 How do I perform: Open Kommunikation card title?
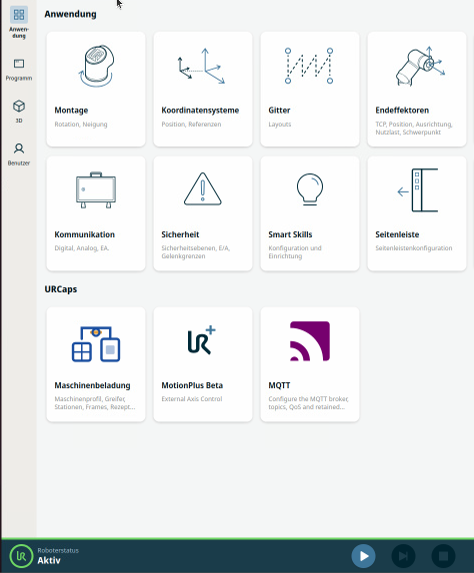(x=84, y=235)
